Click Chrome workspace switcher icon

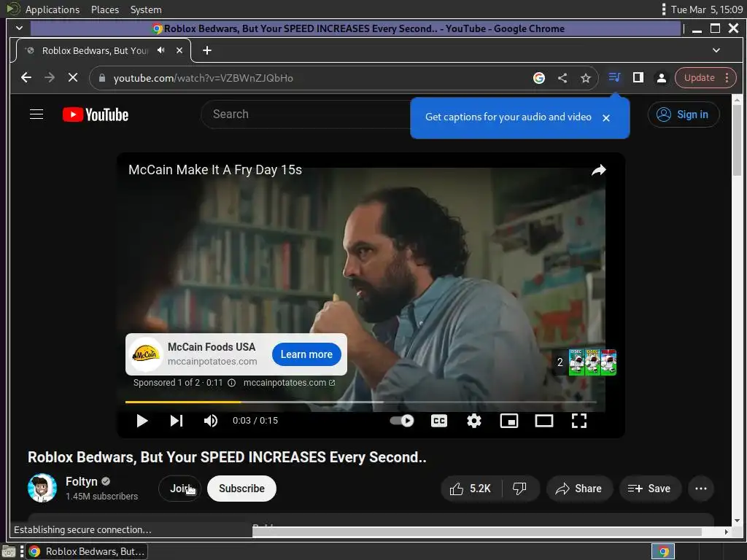(x=663, y=551)
